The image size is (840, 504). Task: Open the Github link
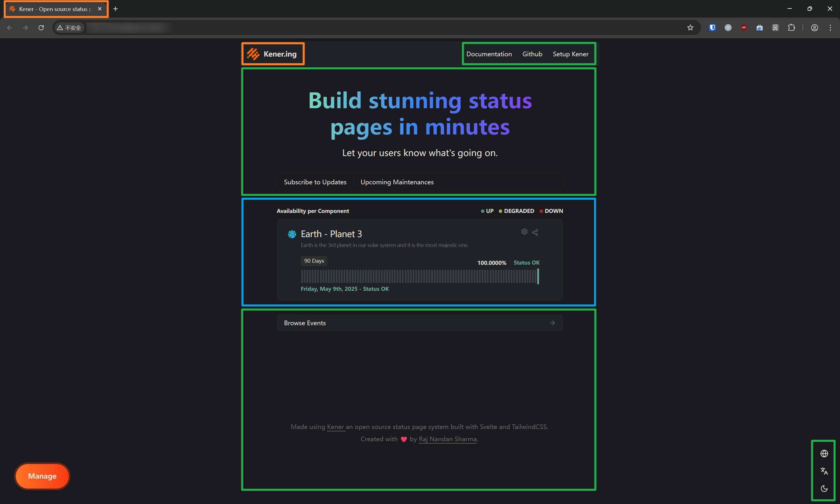coord(532,54)
